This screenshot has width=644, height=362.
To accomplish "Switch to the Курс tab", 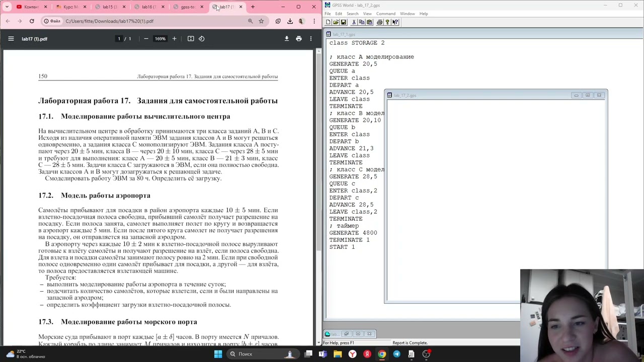I will tap(70, 7).
